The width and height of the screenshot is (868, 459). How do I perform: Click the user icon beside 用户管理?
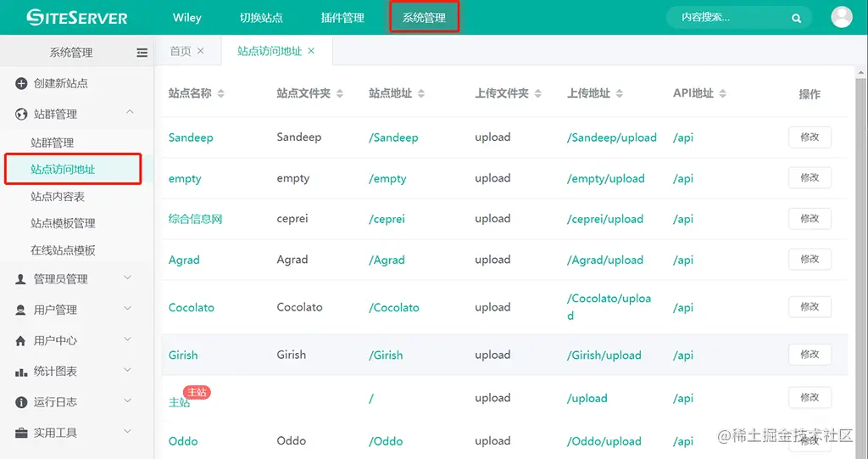point(20,310)
